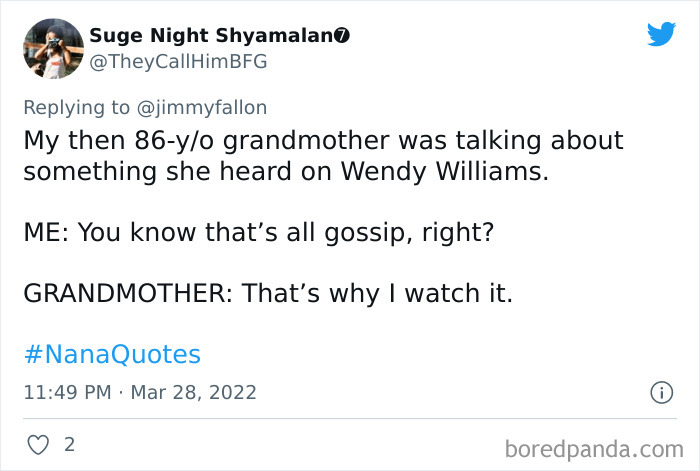Like the tweet with the heart icon
Image resolution: width=700 pixels, height=471 pixels.
pyautogui.click(x=40, y=443)
